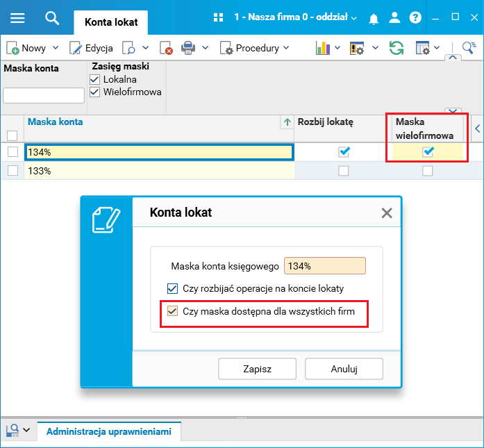
Task: Click the printer icon
Action: [x=188, y=48]
